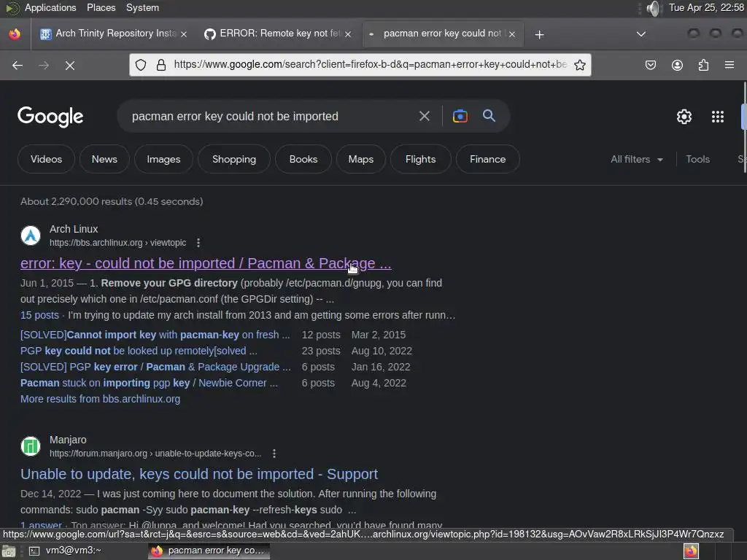
Task: Open More results from bbs.archlinux.org
Action: [100, 399]
